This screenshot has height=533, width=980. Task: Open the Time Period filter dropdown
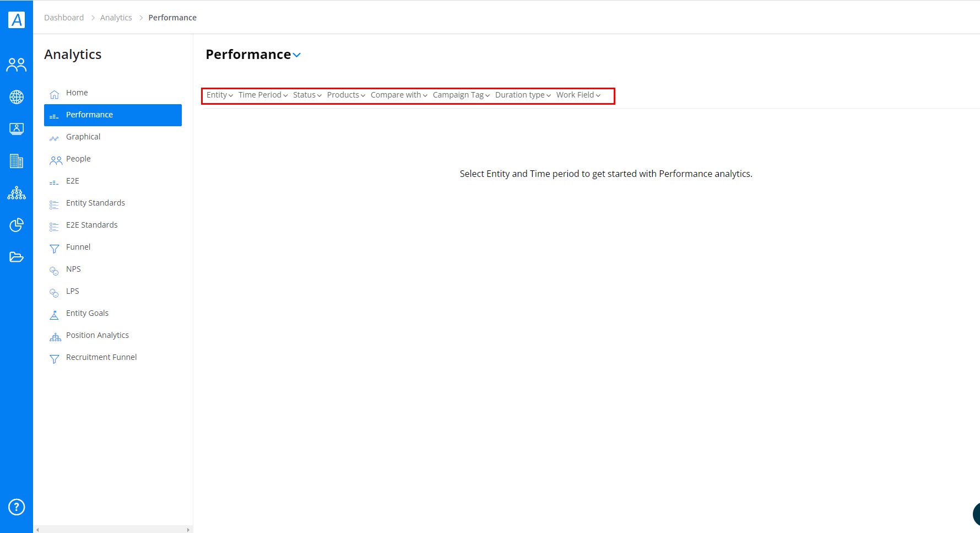pos(263,95)
